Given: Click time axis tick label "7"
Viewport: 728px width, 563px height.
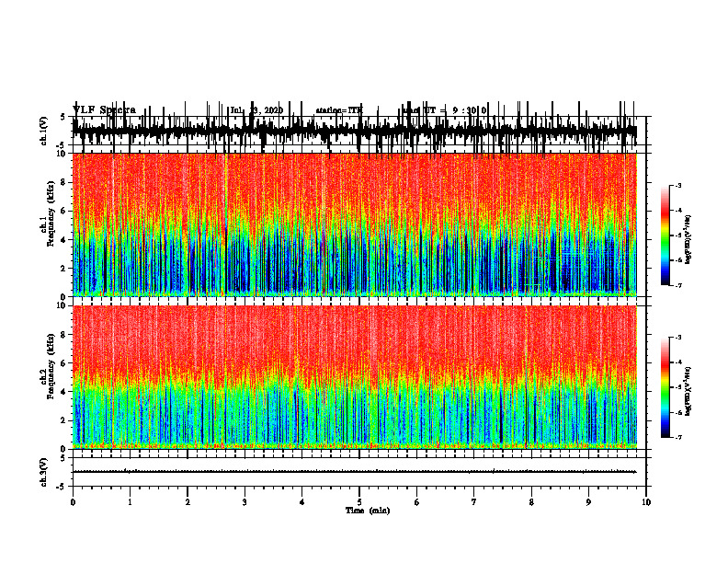Looking at the screenshot, I should [x=474, y=502].
